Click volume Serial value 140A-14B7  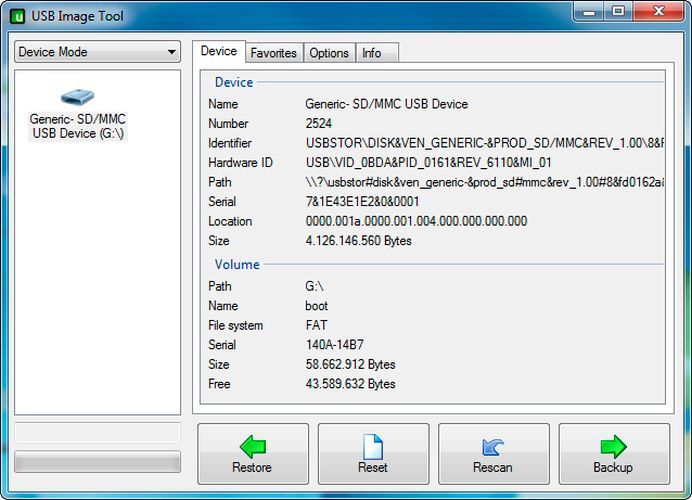(335, 345)
